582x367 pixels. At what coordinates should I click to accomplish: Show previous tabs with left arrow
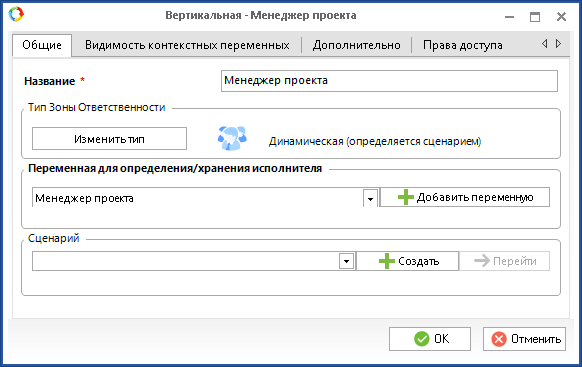pyautogui.click(x=544, y=44)
